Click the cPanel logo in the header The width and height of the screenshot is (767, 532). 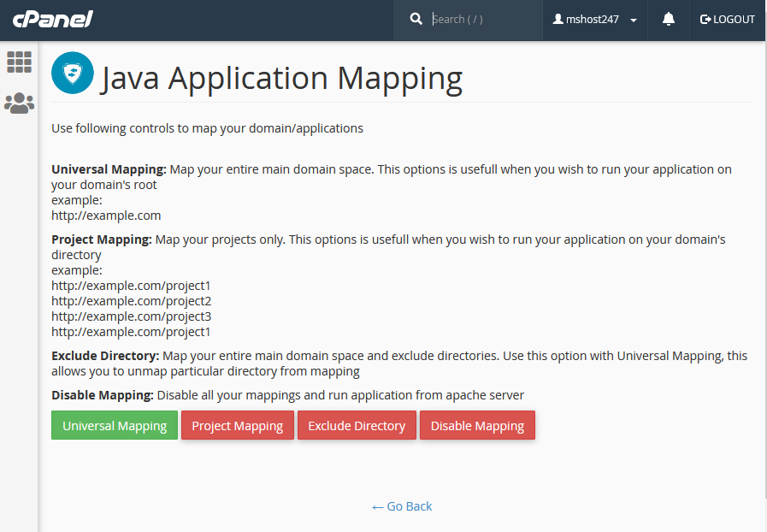[51, 19]
